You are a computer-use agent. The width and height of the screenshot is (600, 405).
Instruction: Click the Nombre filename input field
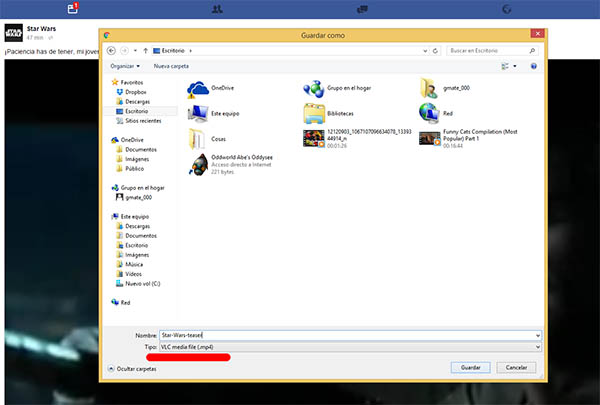point(347,335)
